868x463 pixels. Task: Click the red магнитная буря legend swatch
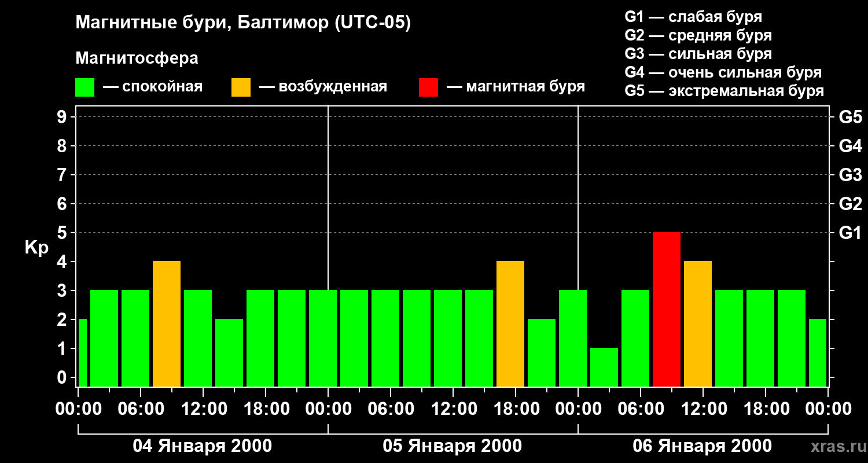[x=429, y=87]
